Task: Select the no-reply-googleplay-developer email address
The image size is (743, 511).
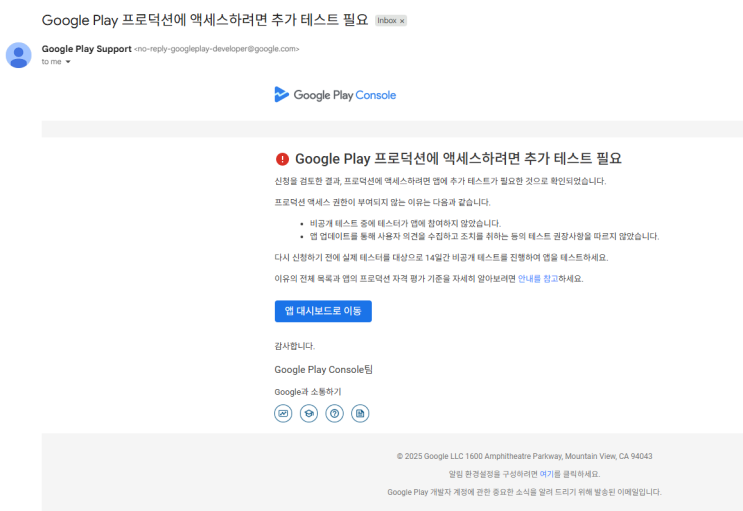Action: coord(217,49)
